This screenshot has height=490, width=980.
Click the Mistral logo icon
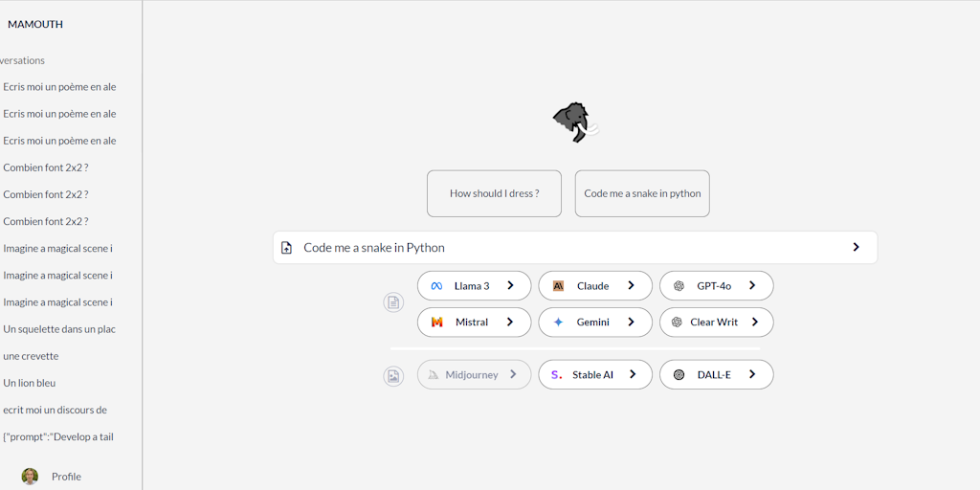436,323
